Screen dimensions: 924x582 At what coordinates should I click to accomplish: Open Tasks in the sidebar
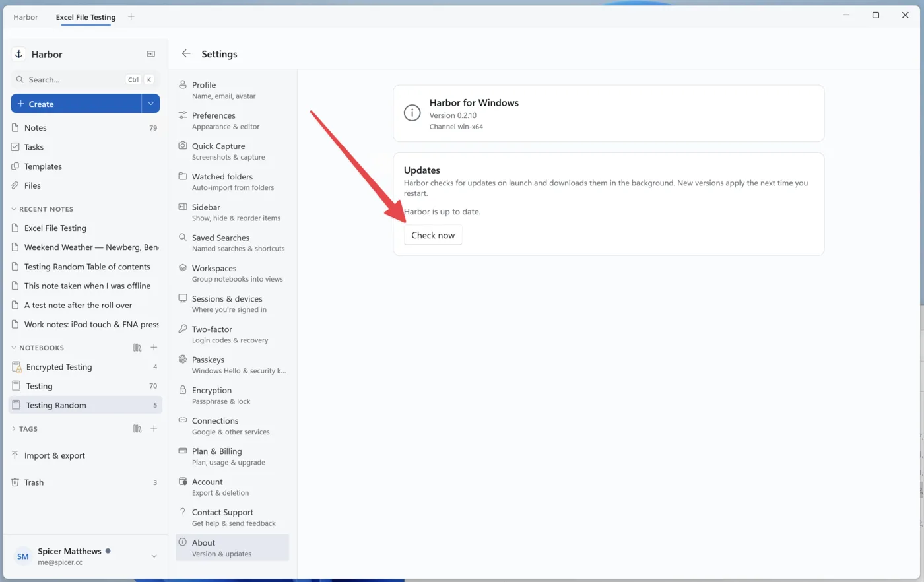[x=85, y=147]
